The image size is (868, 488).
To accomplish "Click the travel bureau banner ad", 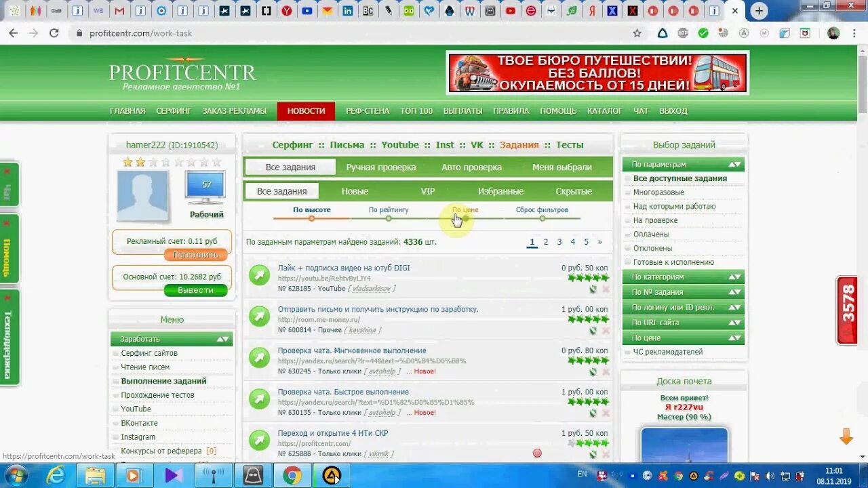I will point(597,73).
